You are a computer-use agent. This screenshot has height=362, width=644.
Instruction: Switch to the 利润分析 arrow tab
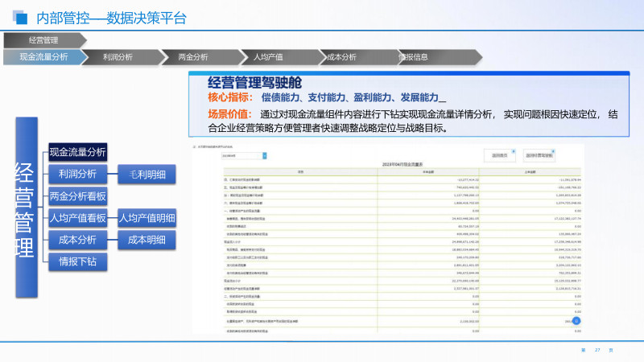(x=119, y=57)
